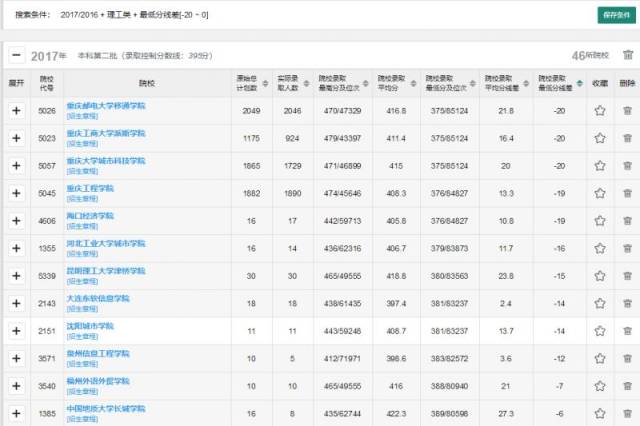Delete school 3571 row using trash icon
This screenshot has height=426, width=640.
pos(627,358)
